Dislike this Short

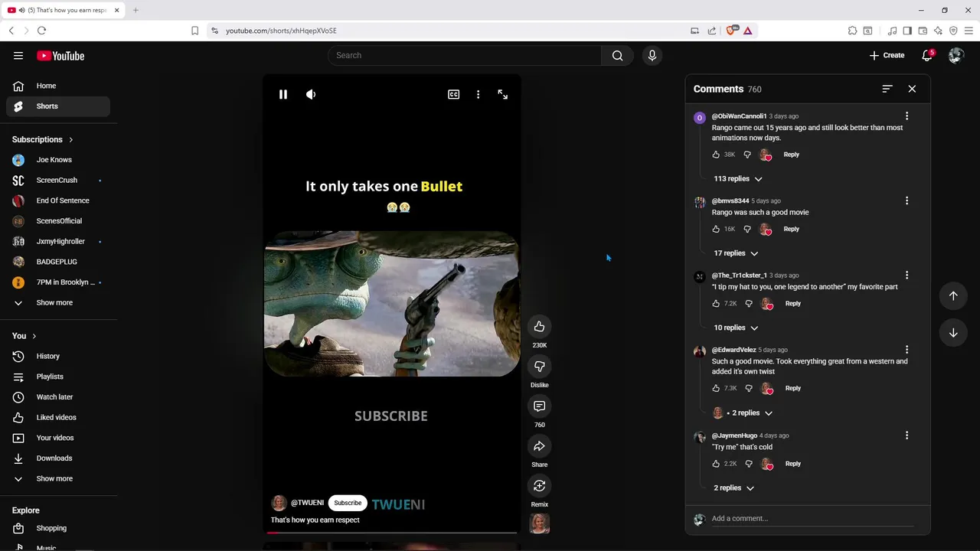pos(540,367)
